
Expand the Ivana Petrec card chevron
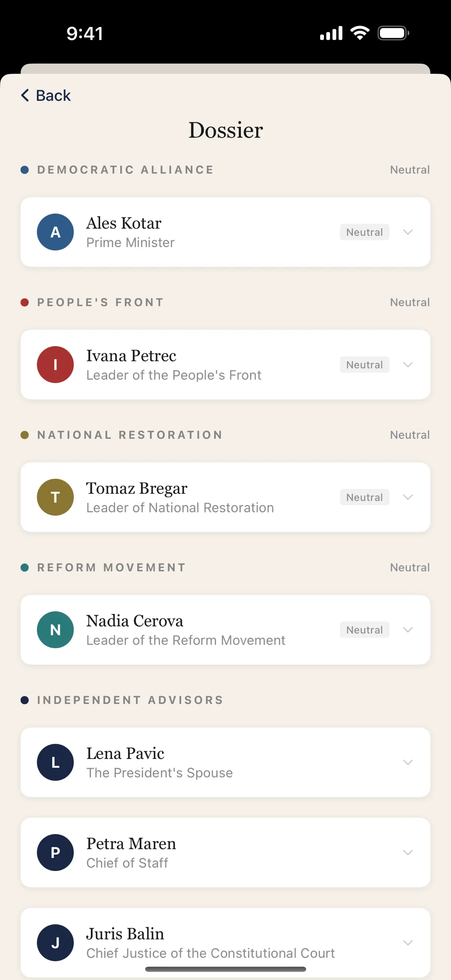pyautogui.click(x=408, y=365)
